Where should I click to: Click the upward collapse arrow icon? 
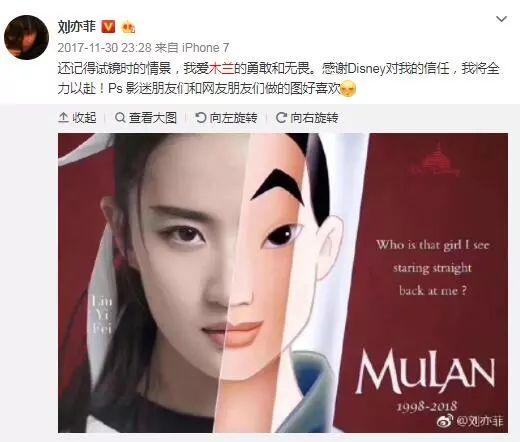pyautogui.click(x=63, y=118)
